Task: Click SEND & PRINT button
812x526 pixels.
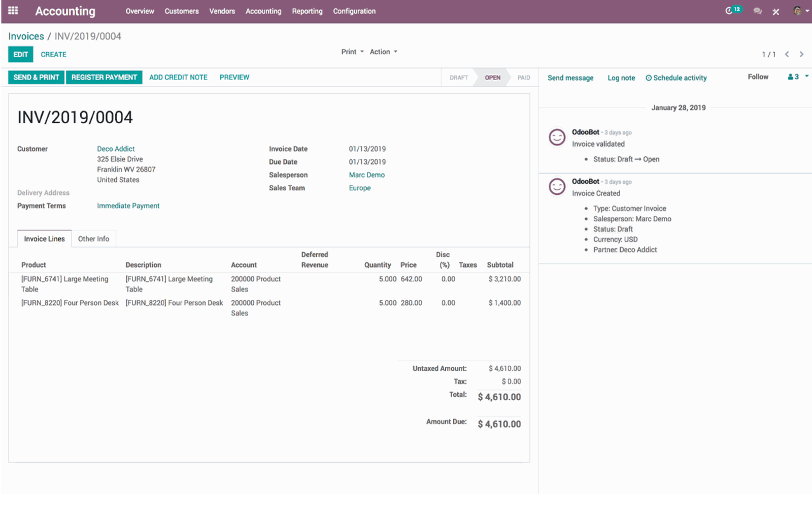Action: (36, 77)
